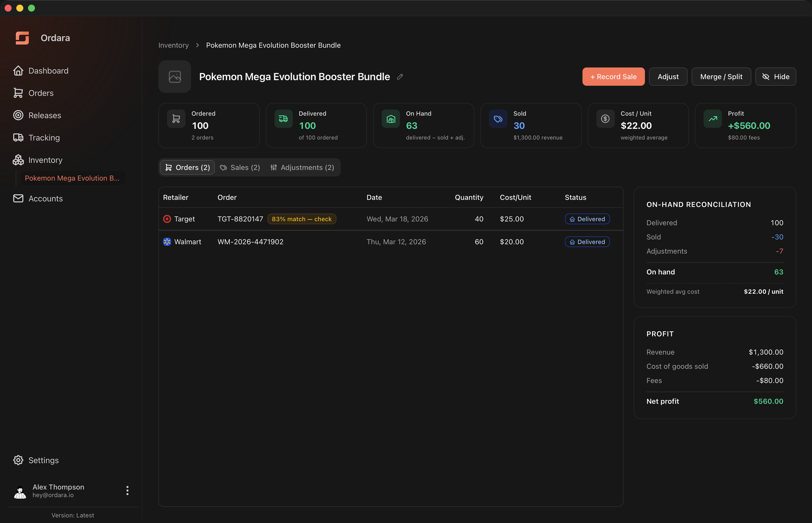Click the green macOS zoom window button
The height and width of the screenshot is (523, 812).
[x=31, y=8]
